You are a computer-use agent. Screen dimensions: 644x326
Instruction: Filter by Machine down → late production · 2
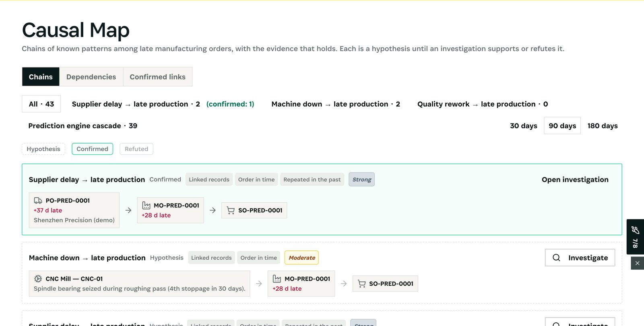coord(336,104)
